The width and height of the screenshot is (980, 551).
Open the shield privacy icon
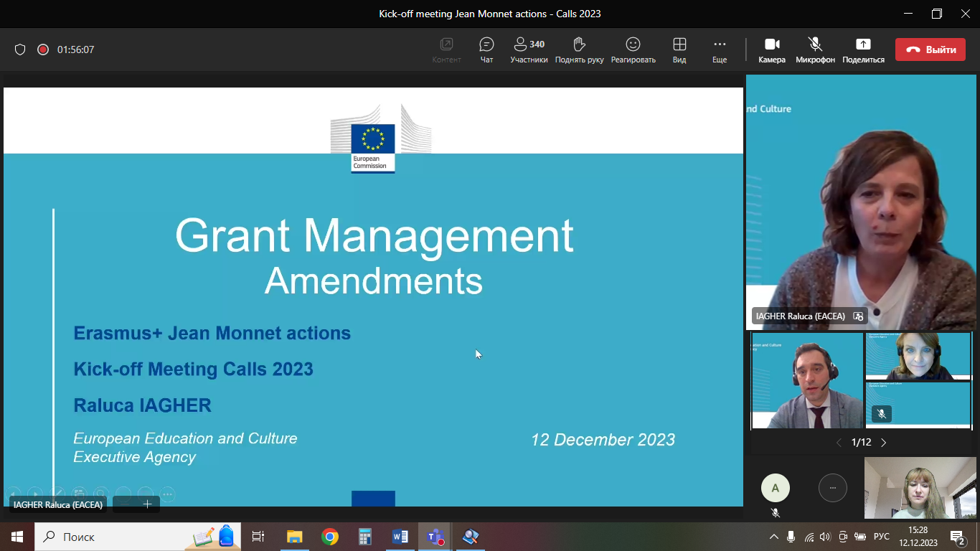click(x=20, y=50)
